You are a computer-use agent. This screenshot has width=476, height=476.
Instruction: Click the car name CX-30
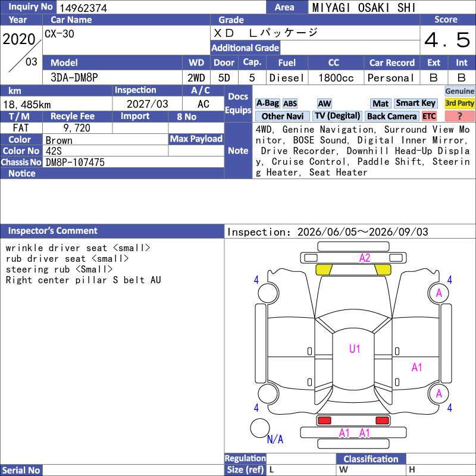point(59,34)
